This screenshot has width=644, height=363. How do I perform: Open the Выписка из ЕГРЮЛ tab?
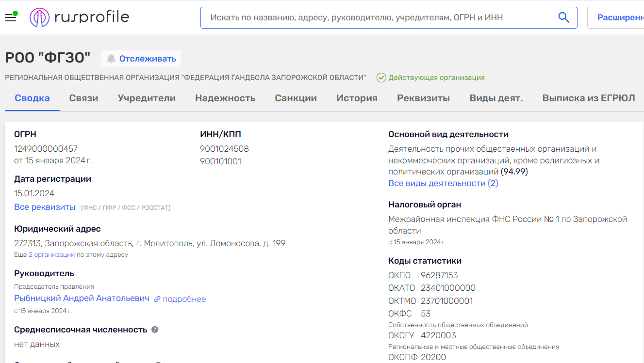588,98
